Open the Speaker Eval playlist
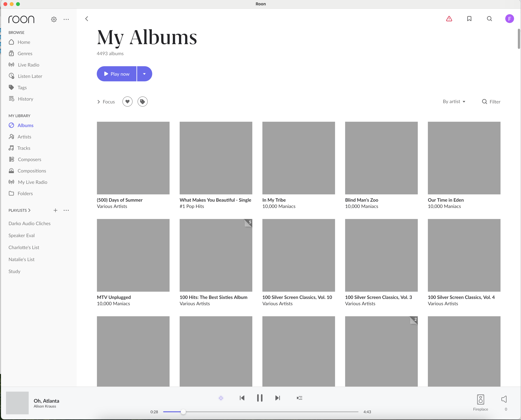Viewport: 521px width, 420px height. (x=22, y=235)
